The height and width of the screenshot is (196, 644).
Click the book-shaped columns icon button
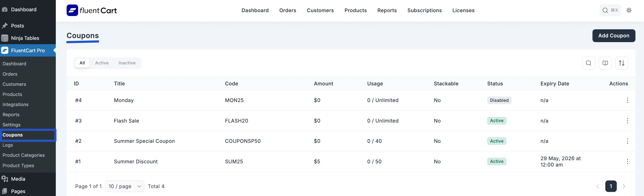(x=605, y=63)
